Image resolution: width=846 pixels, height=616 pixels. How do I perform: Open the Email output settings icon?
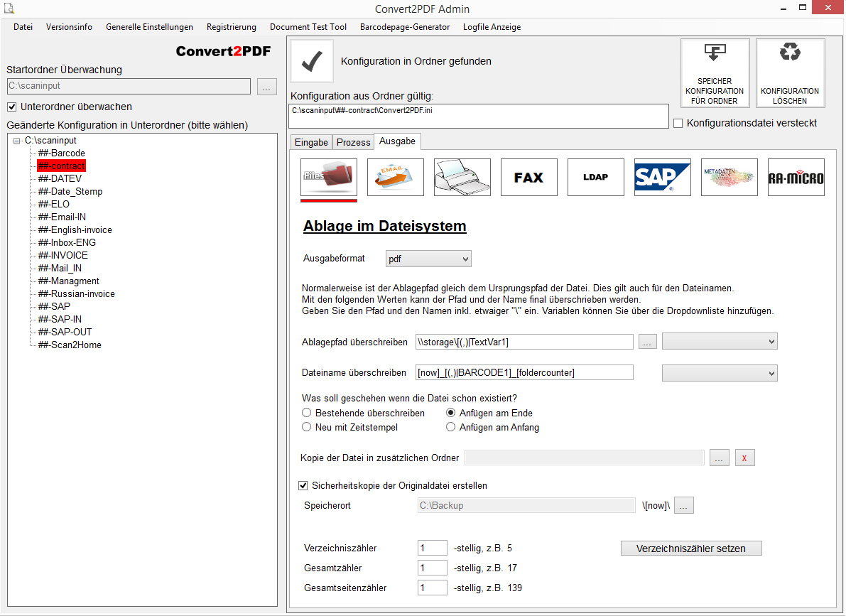click(x=396, y=177)
